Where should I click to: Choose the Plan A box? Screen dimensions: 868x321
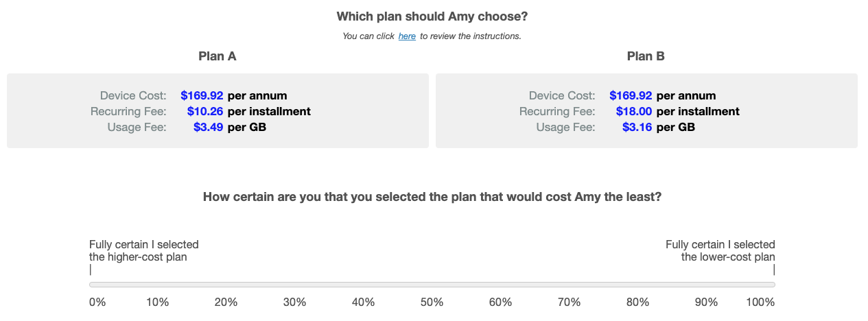point(218,111)
